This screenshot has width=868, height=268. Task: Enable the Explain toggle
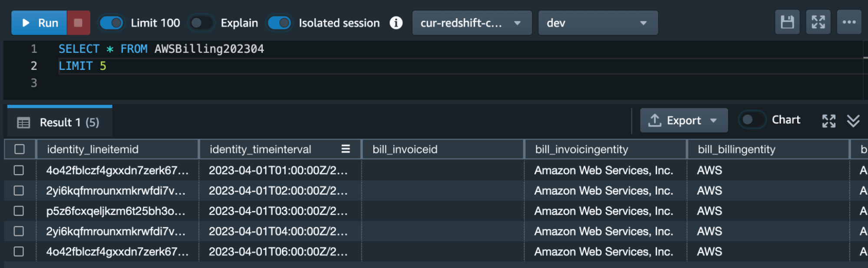tap(201, 23)
